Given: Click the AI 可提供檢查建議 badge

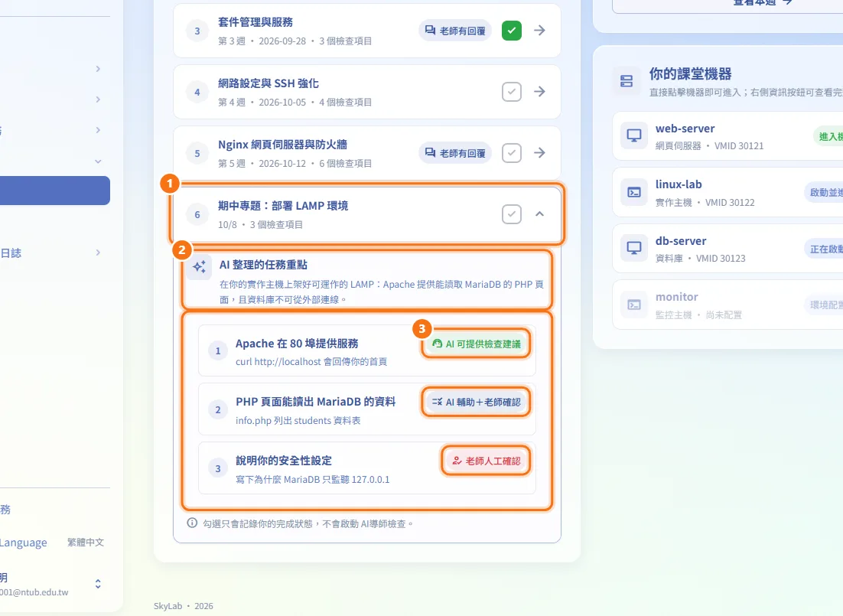Looking at the screenshot, I should point(477,344).
